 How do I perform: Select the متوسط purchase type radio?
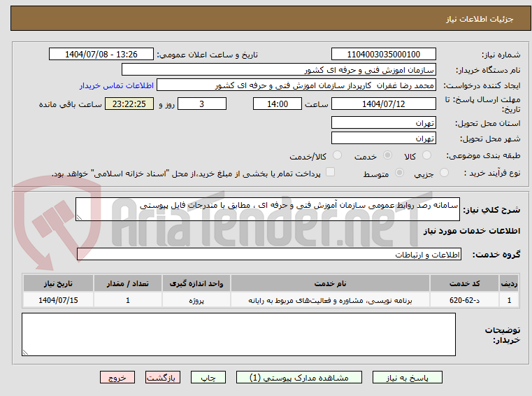pos(400,173)
